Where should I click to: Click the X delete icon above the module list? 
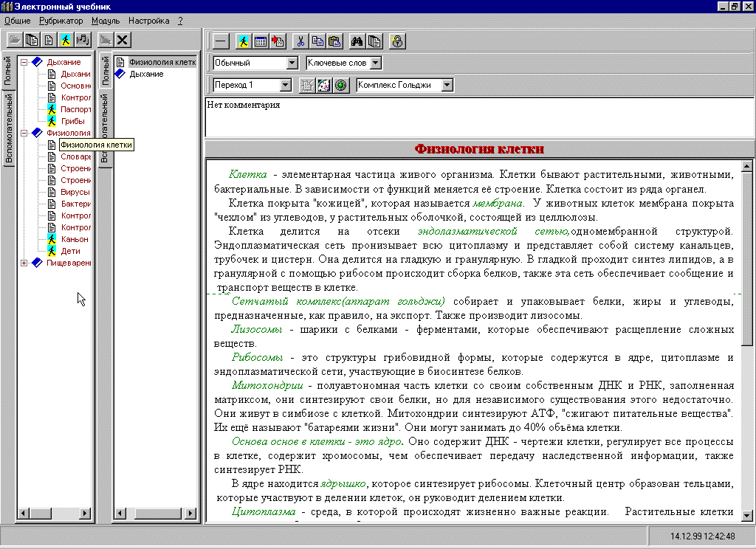pos(122,39)
